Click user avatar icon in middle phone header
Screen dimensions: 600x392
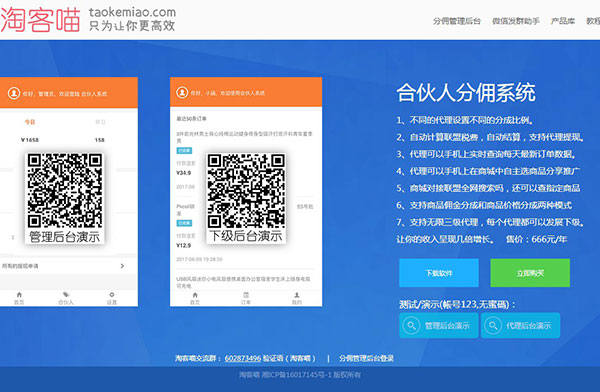(x=182, y=93)
